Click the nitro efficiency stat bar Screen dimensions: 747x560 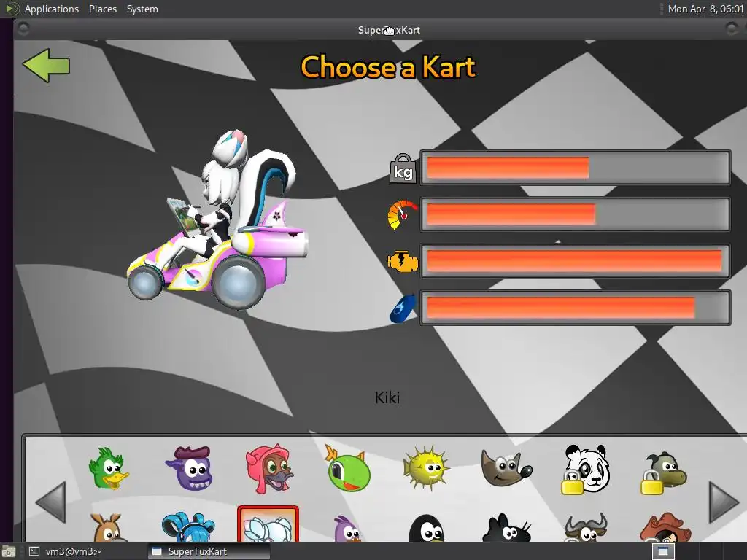point(575,308)
